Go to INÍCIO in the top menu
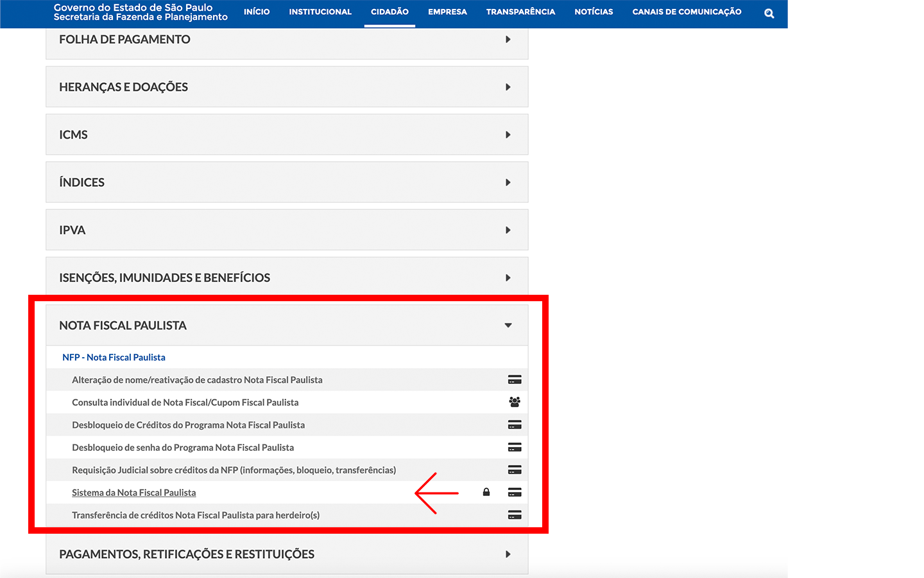This screenshot has width=924, height=578. pos(257,12)
